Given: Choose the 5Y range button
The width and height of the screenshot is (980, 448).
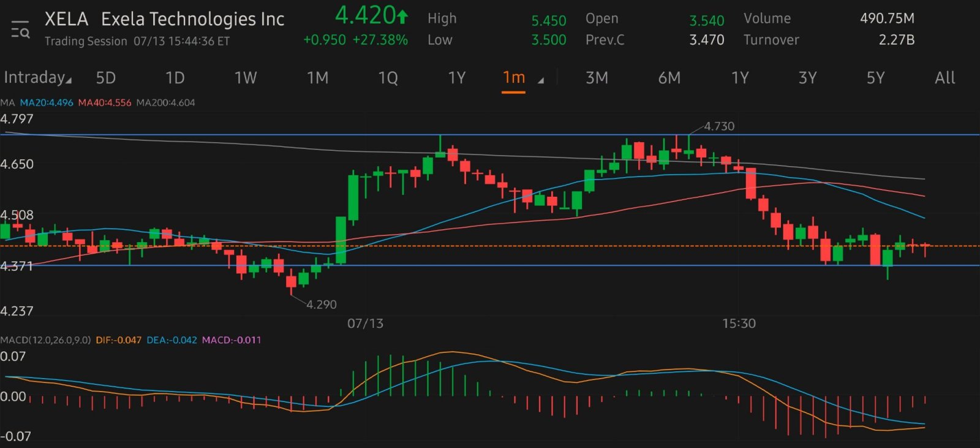Looking at the screenshot, I should coord(875,78).
